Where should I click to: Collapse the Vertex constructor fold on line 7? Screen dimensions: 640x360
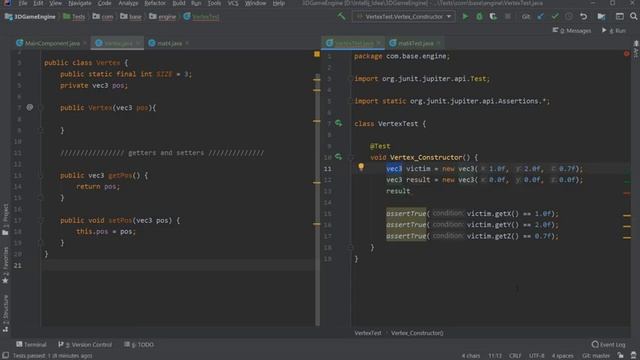click(x=40, y=108)
